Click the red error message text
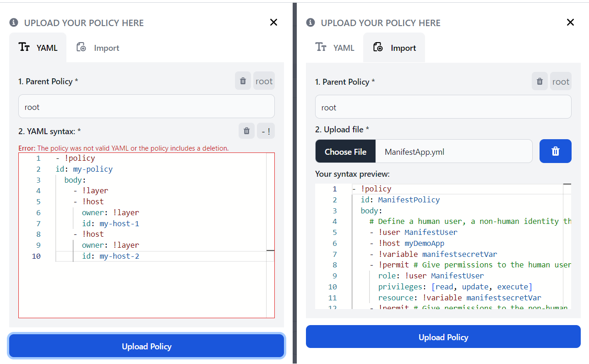The height and width of the screenshot is (364, 589). [124, 148]
